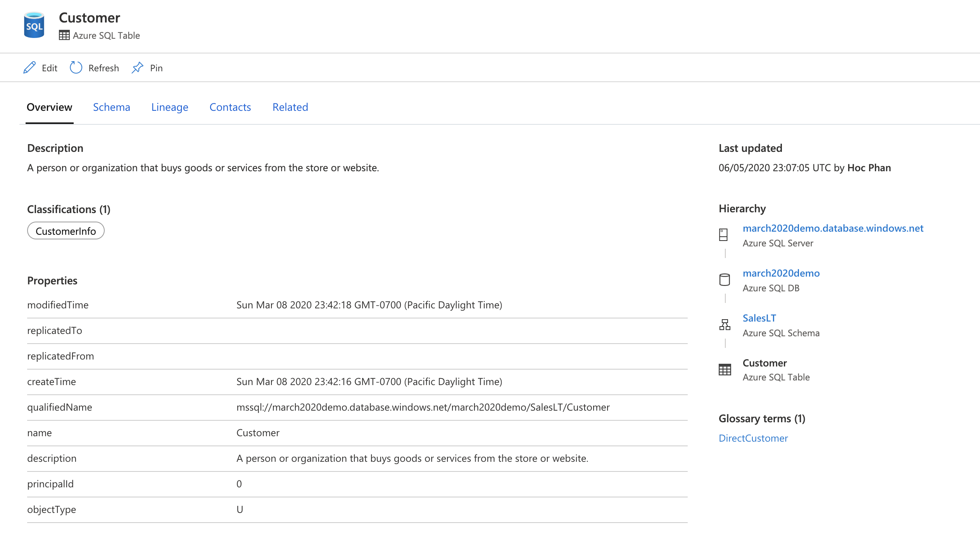Click the qualifiedName property value
This screenshot has height=547, width=980.
[x=423, y=407]
